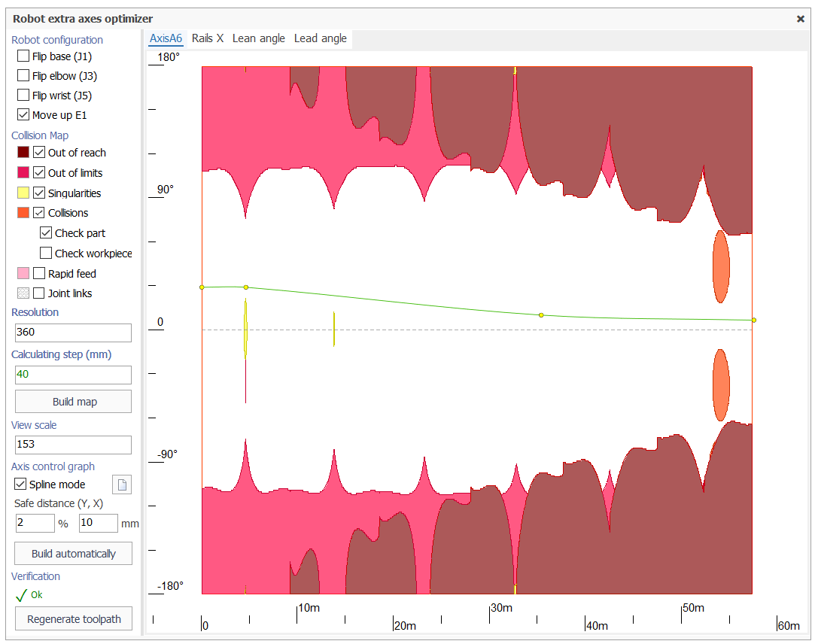Open the Lean angle tab
The image size is (815, 644).
click(x=259, y=38)
